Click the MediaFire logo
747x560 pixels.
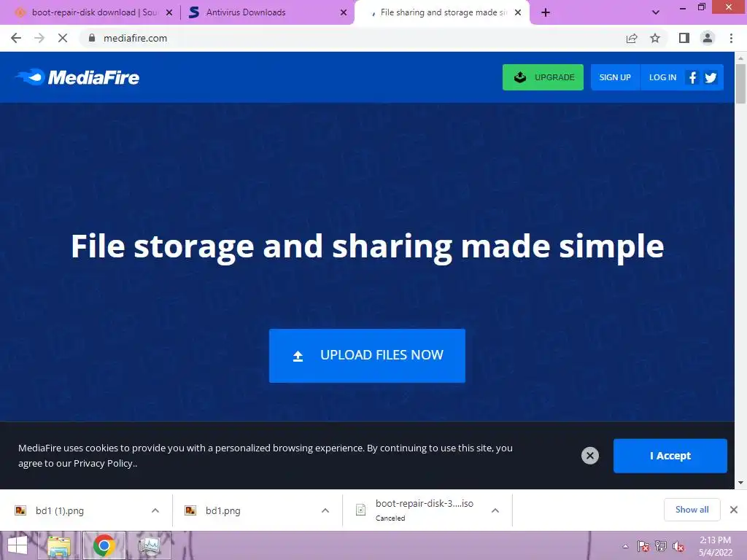(77, 77)
